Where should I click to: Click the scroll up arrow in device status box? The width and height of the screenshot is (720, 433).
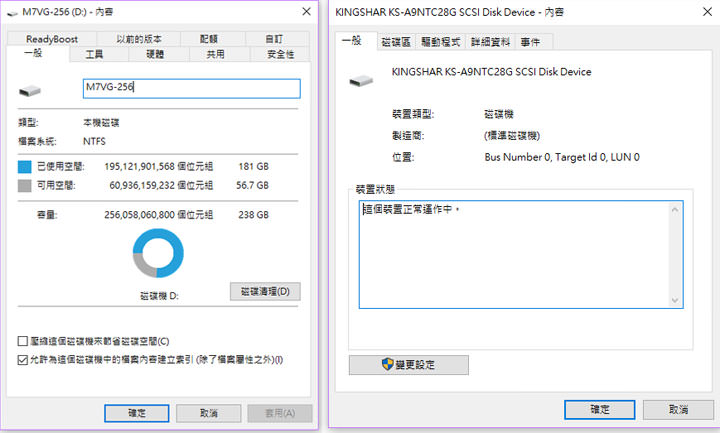pyautogui.click(x=675, y=210)
